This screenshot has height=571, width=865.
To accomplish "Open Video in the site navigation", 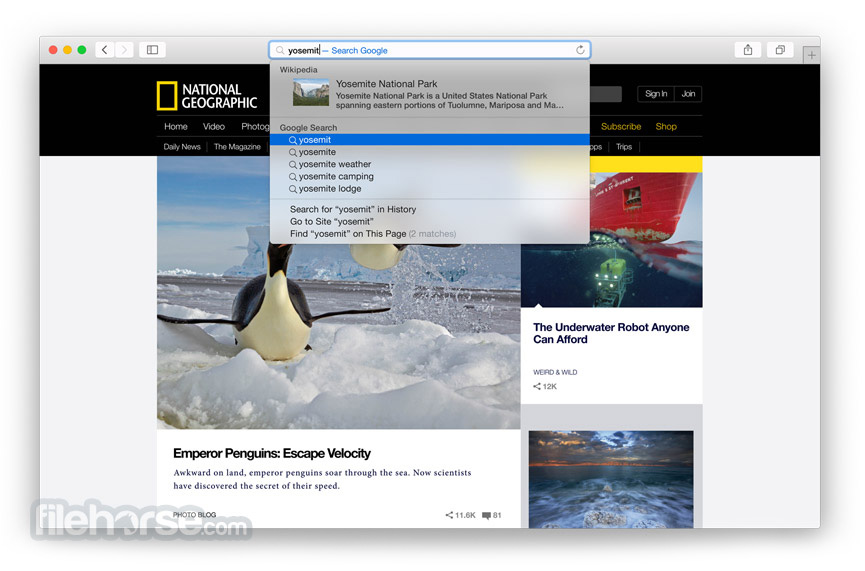I will click(x=213, y=126).
